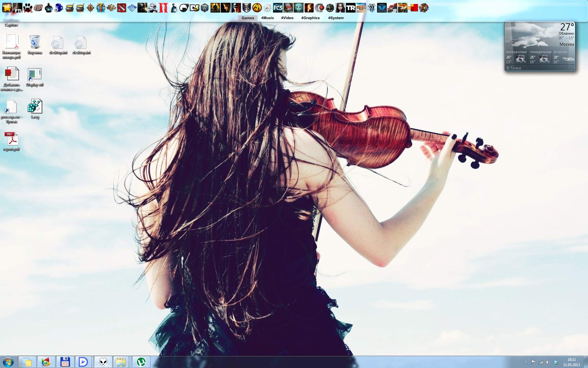Switch to the 4System dock tab
Viewport: 588px width, 368px height.
pos(336,18)
